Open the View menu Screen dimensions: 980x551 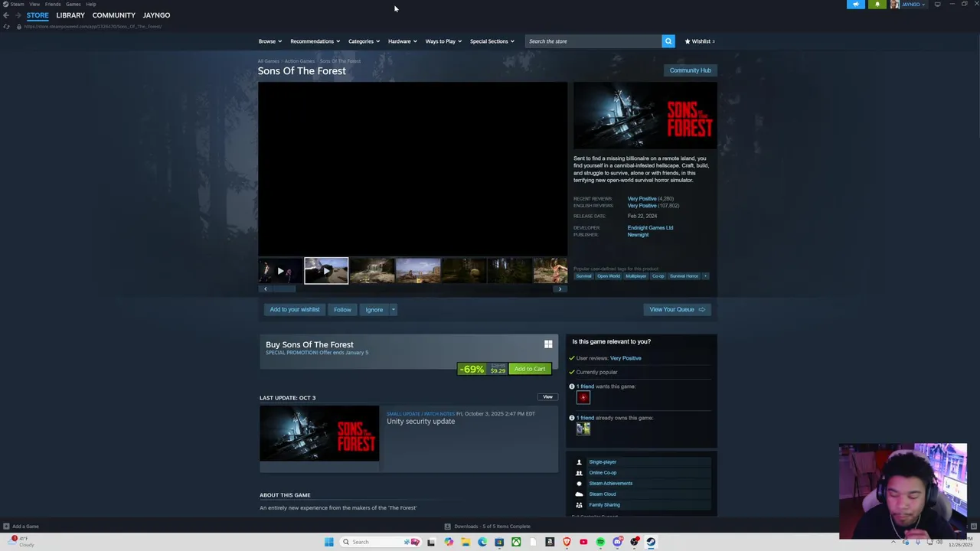pyautogui.click(x=34, y=5)
